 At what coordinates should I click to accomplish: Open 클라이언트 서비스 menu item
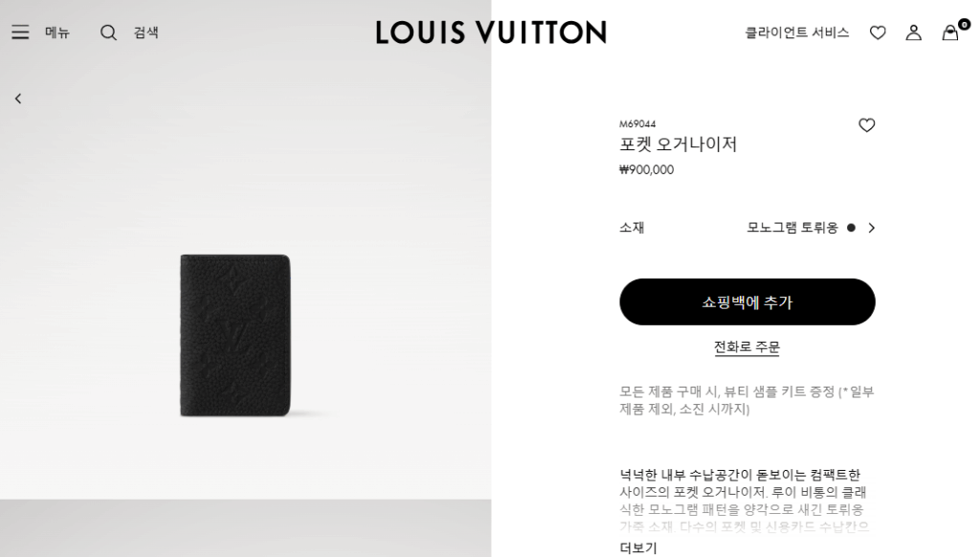tap(797, 33)
